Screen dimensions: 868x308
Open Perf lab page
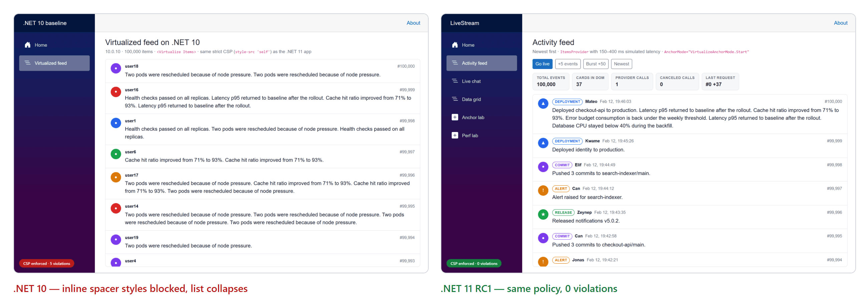point(481,135)
